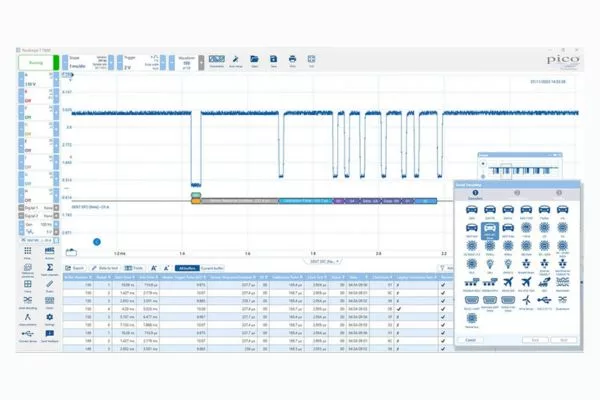This screenshot has height=400, width=600.
Task: Select the All buffers view toggle
Action: (187, 268)
